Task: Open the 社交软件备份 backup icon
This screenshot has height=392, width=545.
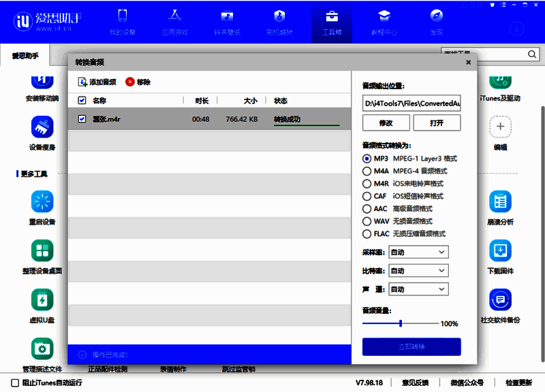Action: [x=500, y=300]
